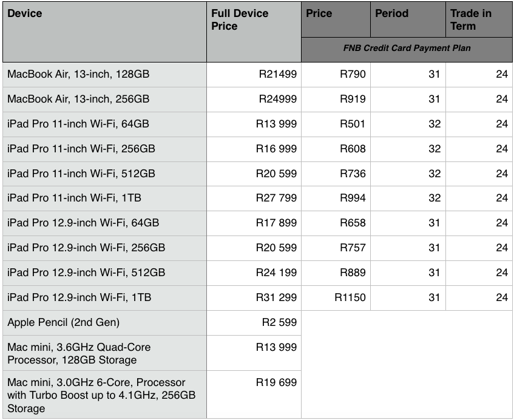Select MacBook Air 13-inch 256GB cell

coord(78,99)
